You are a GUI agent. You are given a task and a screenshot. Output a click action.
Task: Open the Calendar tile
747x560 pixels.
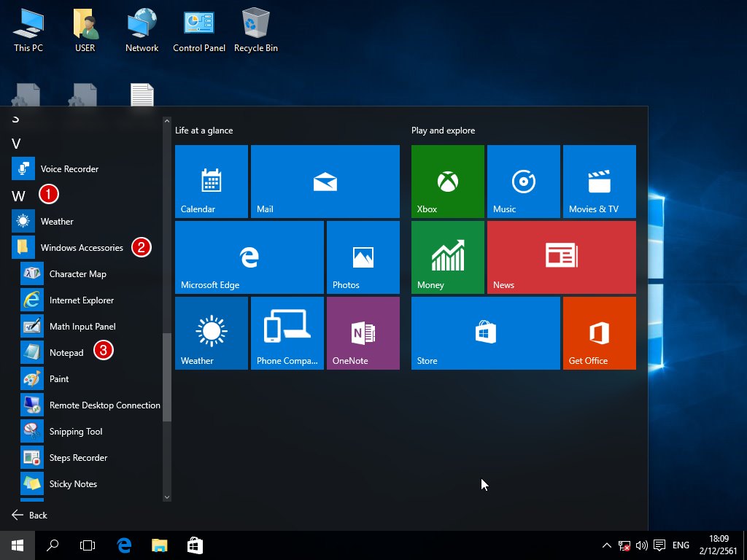211,181
